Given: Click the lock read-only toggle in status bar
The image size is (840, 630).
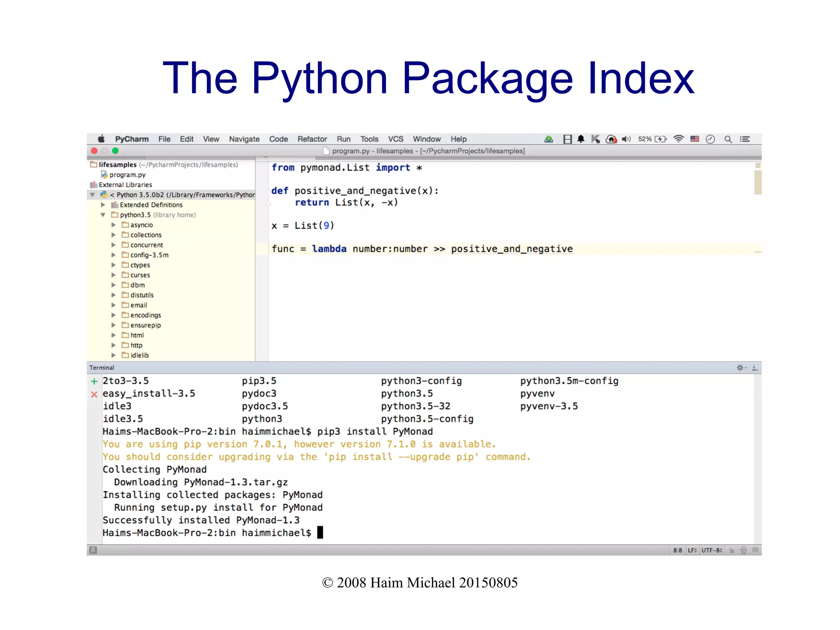Looking at the screenshot, I should (x=731, y=550).
